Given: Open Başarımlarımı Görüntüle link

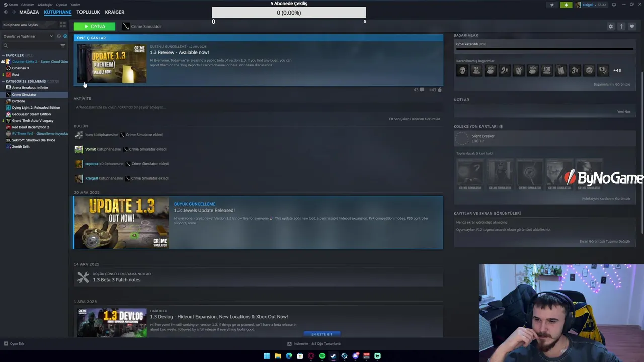Looking at the screenshot, I should [x=612, y=84].
